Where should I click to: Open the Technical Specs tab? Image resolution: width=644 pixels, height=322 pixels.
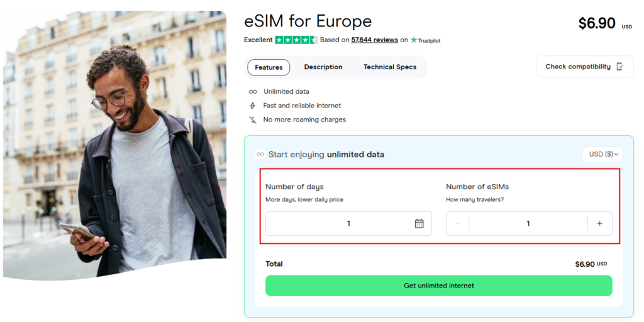[x=390, y=67]
